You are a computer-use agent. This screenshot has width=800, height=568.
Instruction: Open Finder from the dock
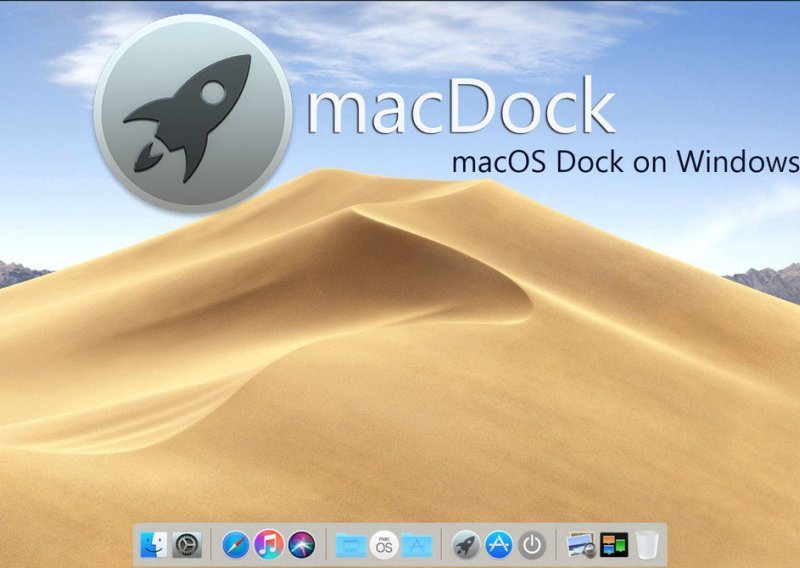(154, 545)
